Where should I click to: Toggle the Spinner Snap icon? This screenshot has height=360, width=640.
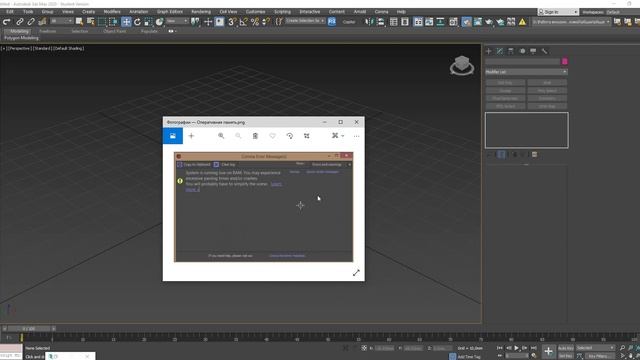[x=266, y=22]
